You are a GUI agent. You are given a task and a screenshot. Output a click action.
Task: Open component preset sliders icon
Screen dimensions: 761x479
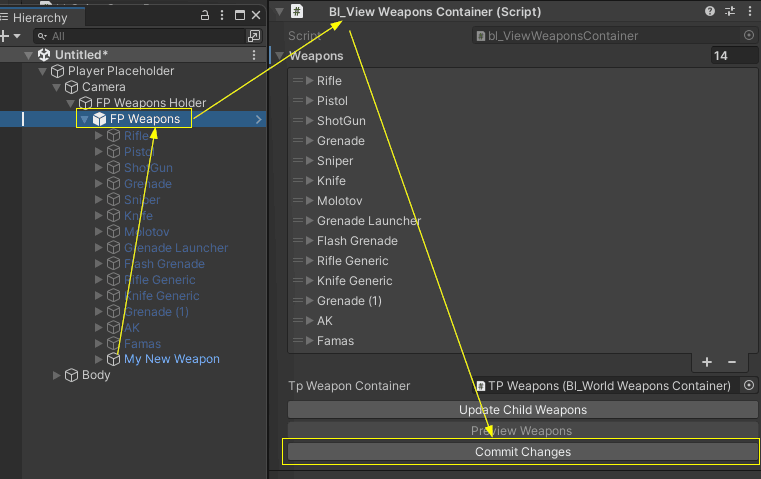[729, 11]
